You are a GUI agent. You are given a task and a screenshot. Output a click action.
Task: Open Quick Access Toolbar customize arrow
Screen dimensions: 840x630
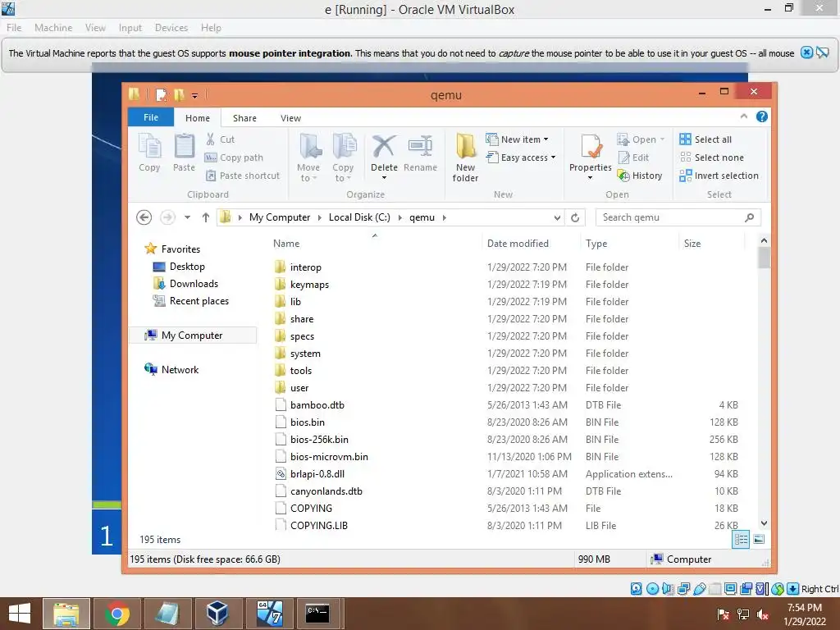pos(194,96)
